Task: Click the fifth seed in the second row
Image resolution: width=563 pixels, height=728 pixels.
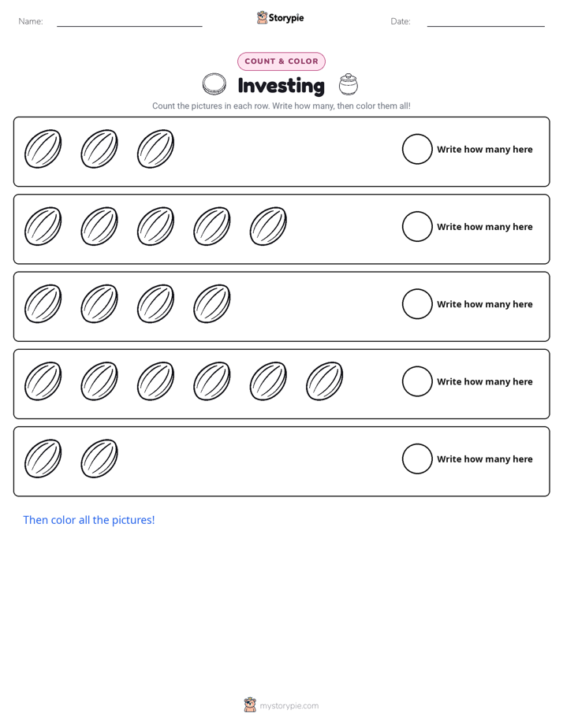Action: tap(268, 226)
